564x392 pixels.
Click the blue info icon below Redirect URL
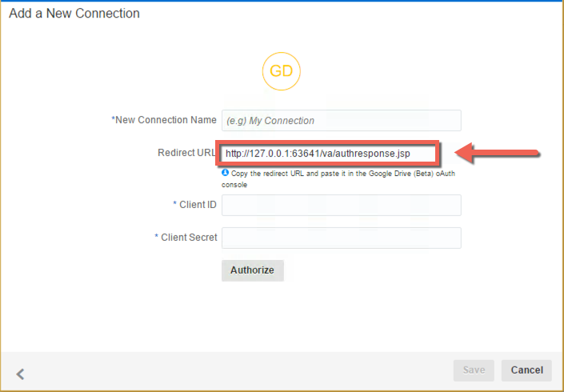(226, 172)
